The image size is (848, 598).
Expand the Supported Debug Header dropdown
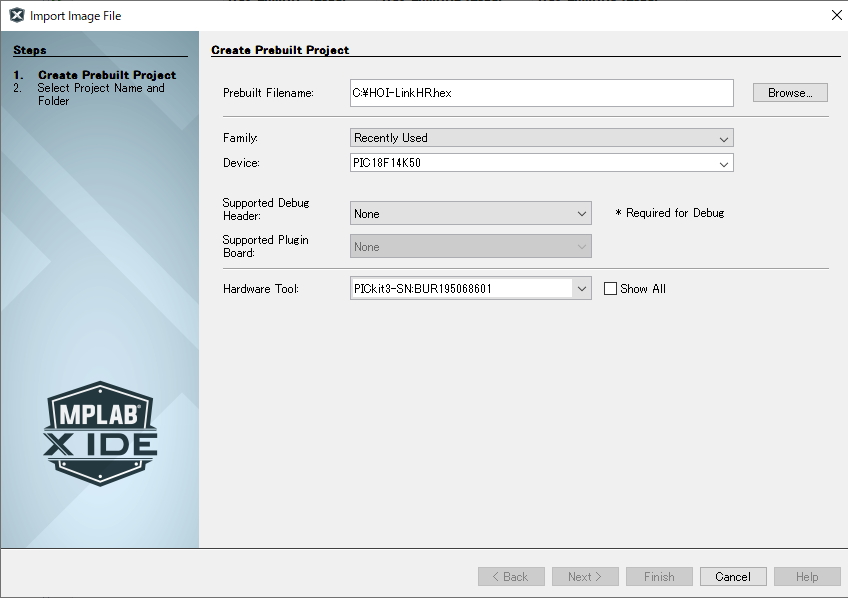(x=471, y=214)
